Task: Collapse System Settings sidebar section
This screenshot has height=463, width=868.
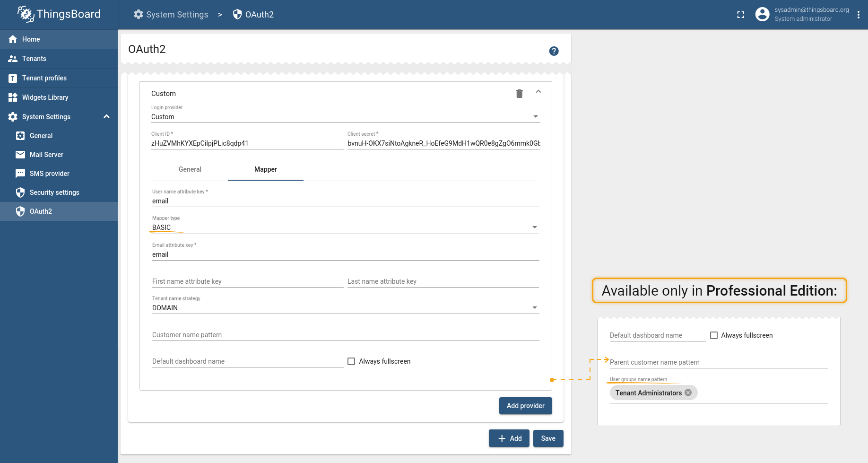Action: tap(106, 117)
